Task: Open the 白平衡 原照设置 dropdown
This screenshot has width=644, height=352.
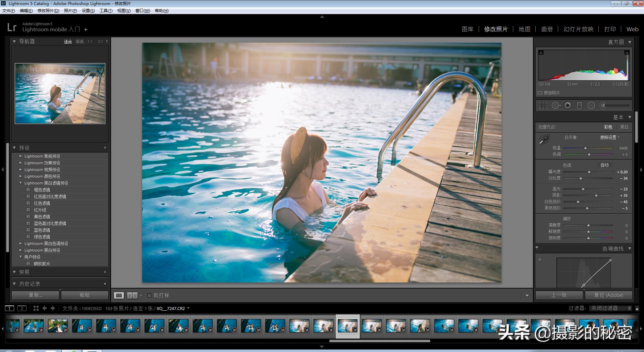Action: pyautogui.click(x=609, y=137)
